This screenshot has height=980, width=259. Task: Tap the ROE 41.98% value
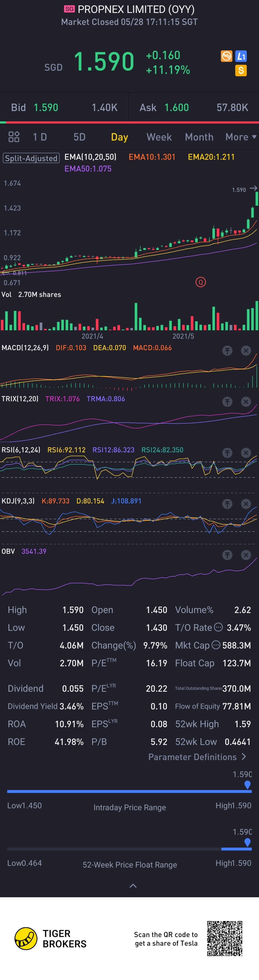[69, 741]
